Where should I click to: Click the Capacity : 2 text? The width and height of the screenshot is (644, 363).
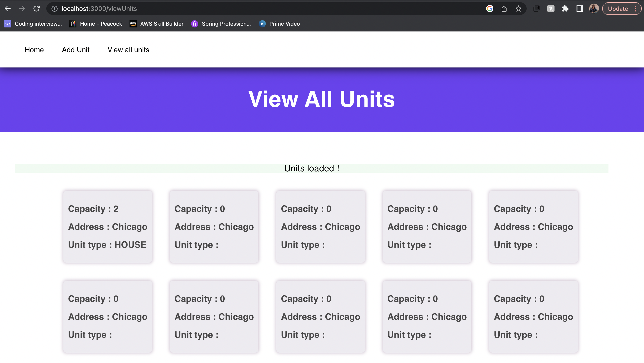click(x=93, y=209)
